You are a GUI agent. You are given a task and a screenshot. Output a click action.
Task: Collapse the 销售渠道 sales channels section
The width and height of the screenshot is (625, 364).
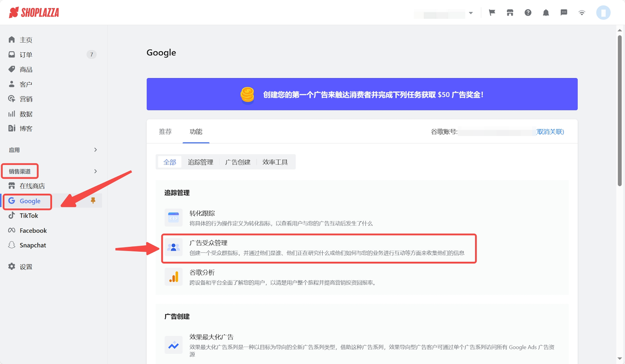(96, 171)
